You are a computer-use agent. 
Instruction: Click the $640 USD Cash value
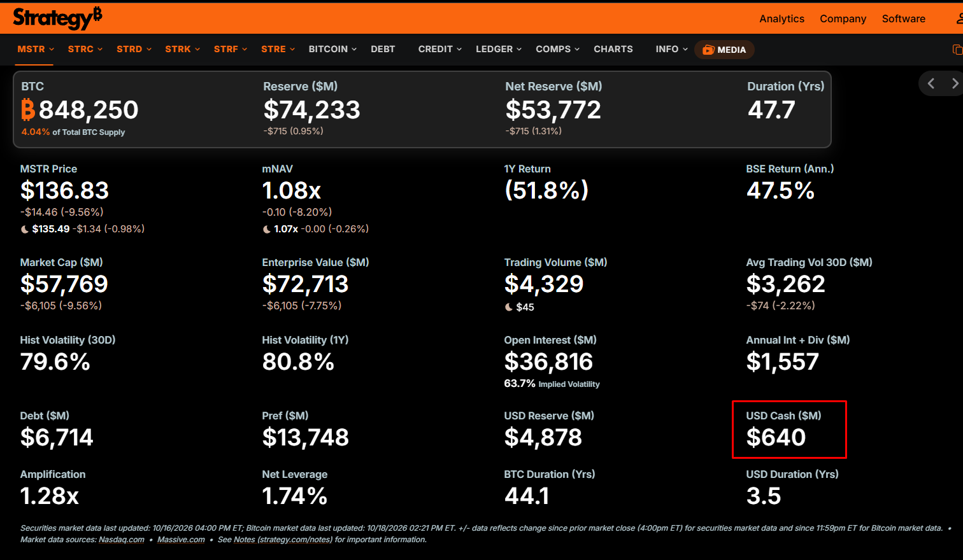click(x=776, y=437)
